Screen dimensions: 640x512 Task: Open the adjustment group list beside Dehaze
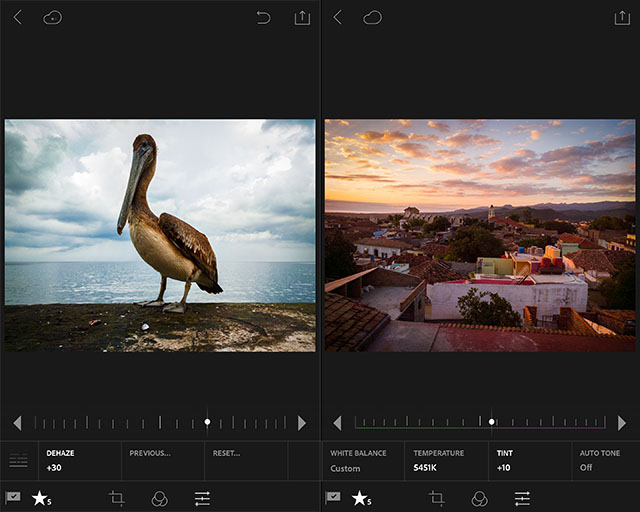[18, 460]
